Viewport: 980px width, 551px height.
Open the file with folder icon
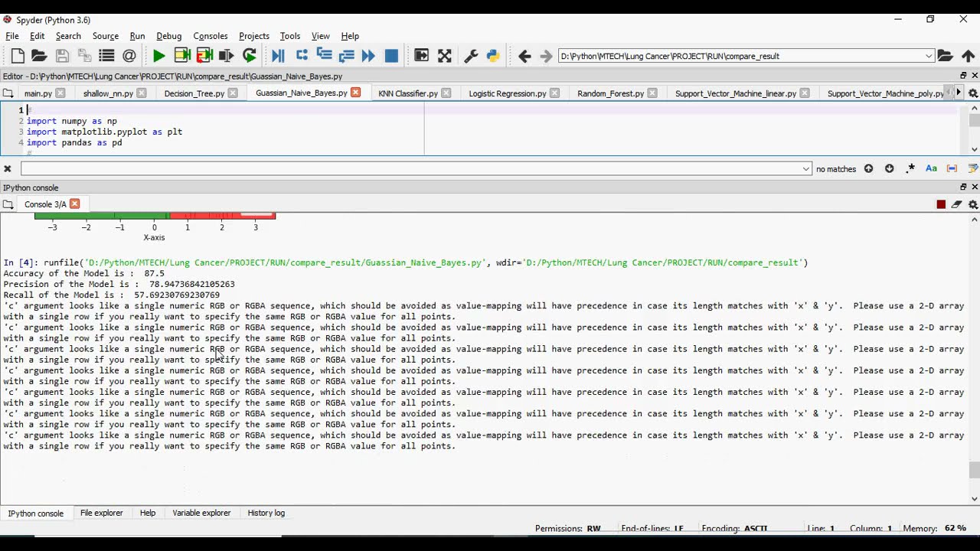[39, 56]
